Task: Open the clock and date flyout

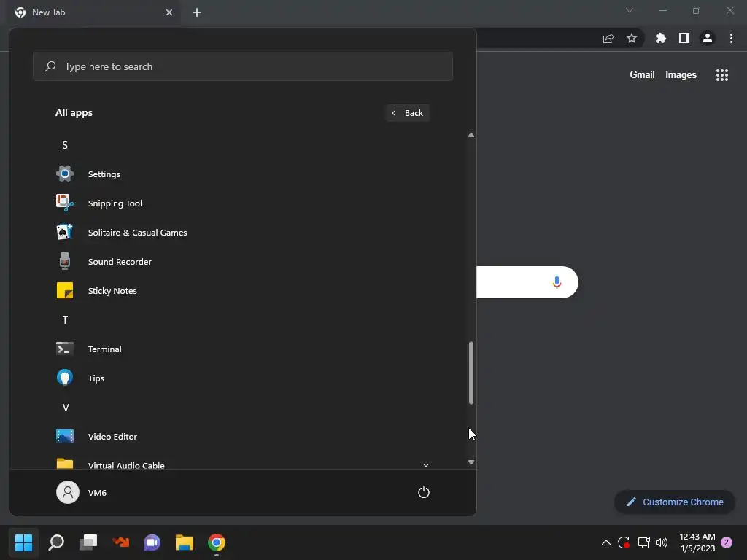Action: 697,542
